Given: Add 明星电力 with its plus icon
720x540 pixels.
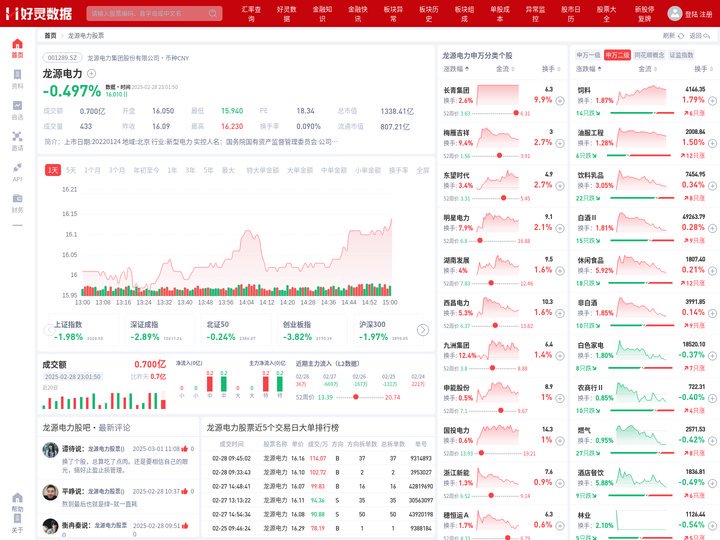Looking at the screenshot, I should 560,228.
